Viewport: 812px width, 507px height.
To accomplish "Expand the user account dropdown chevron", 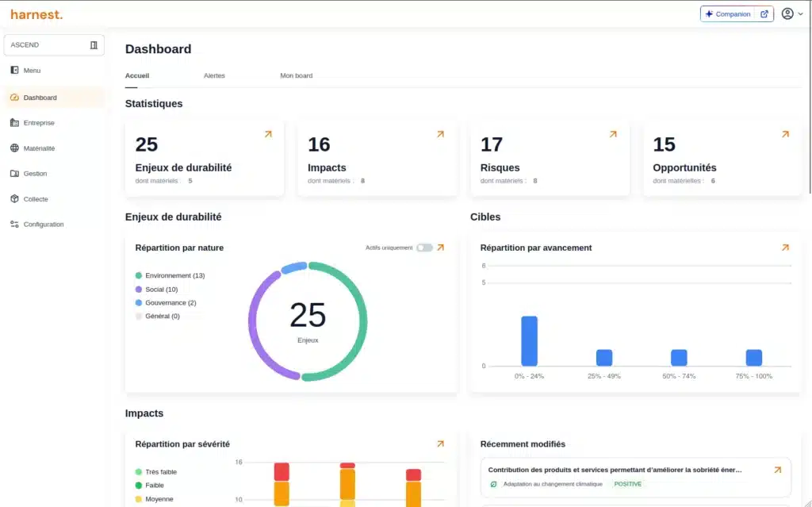I will click(801, 14).
